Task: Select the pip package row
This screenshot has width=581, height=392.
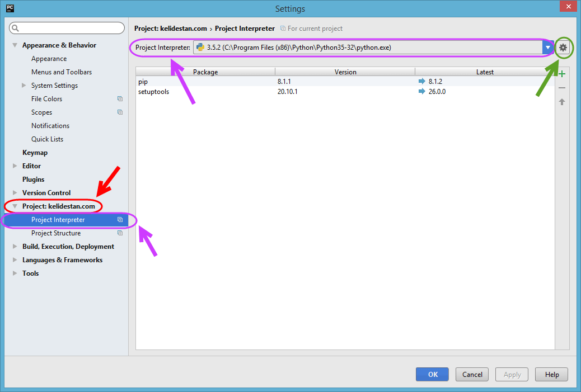Action: [x=345, y=82]
